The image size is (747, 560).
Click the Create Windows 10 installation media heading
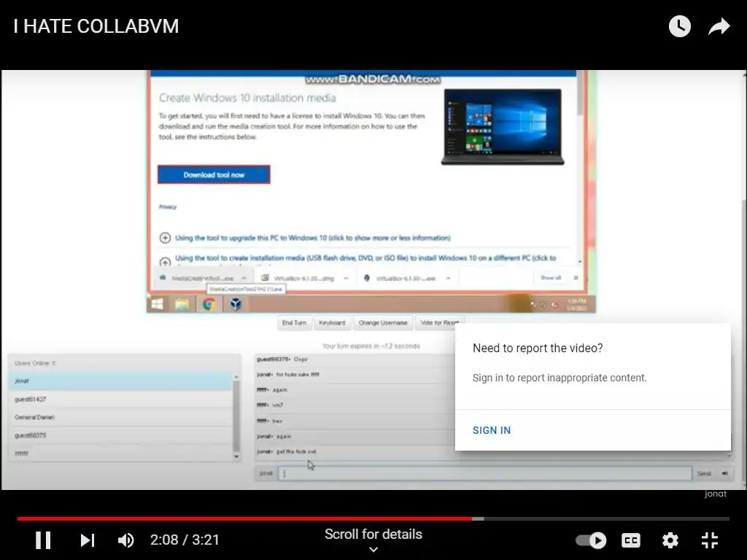point(247,98)
